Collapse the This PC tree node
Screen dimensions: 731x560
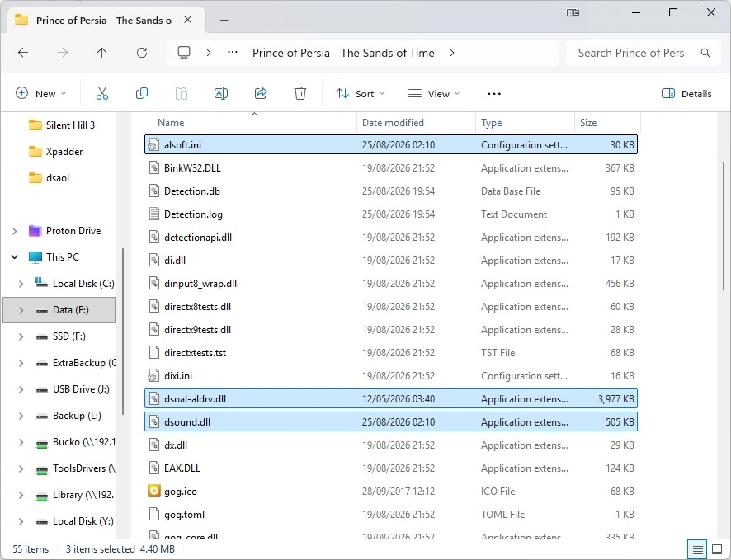[15, 257]
